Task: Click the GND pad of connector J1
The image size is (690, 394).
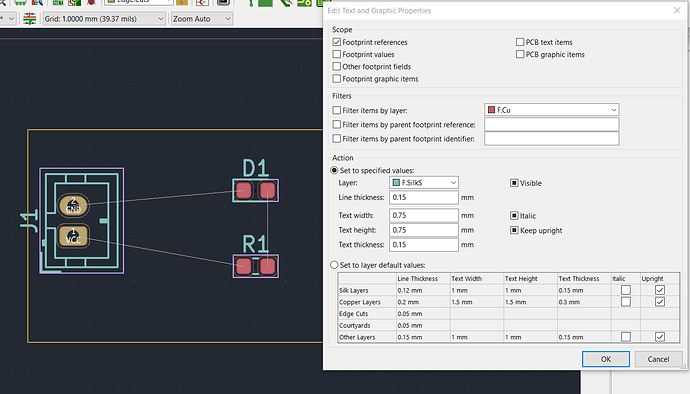Action: tap(73, 206)
